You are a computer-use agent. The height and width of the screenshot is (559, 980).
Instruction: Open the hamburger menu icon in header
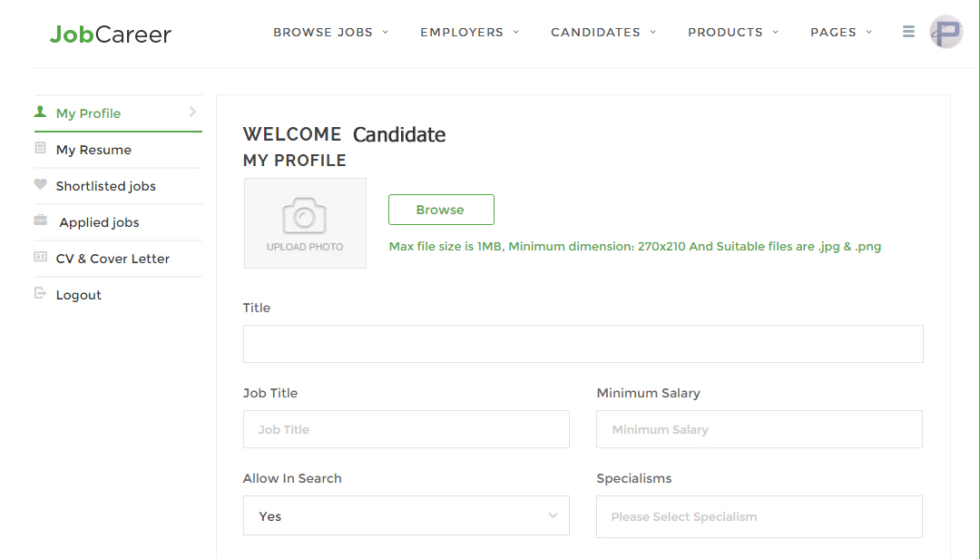[908, 32]
